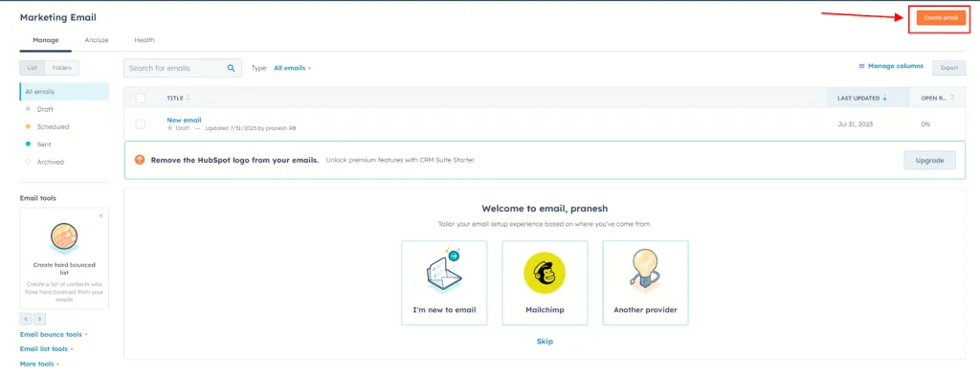Click the Jul 31, 2023 date cell
The height and width of the screenshot is (377, 980).
click(855, 124)
